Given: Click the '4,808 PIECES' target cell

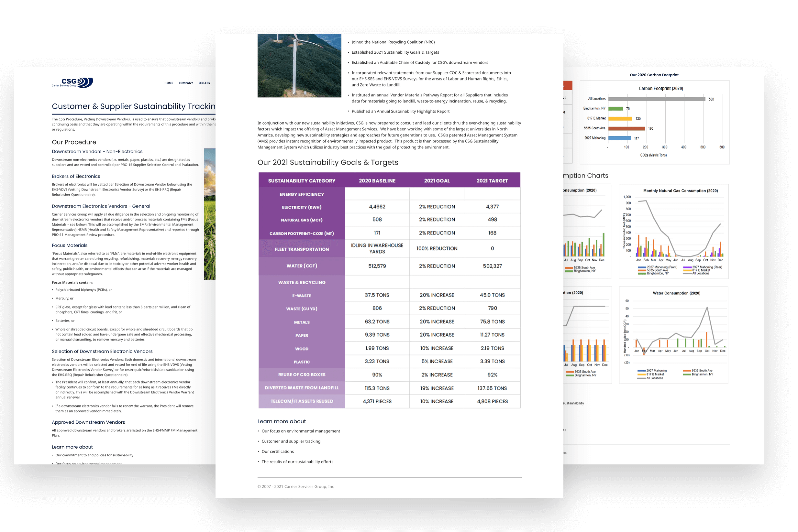Looking at the screenshot, I should tap(492, 401).
